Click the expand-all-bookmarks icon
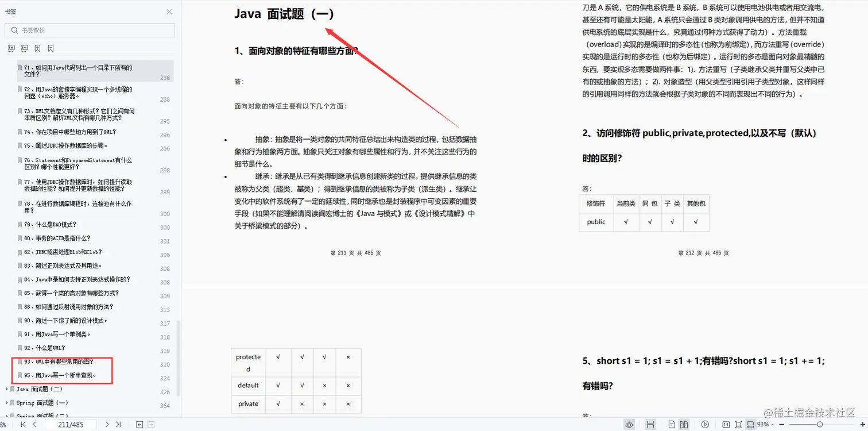This screenshot has width=868, height=431. [11, 48]
